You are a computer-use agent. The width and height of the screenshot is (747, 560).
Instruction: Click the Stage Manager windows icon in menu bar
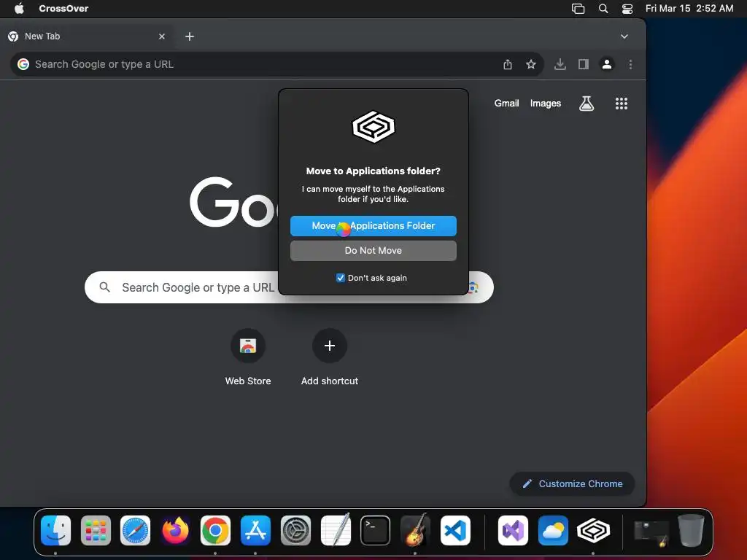578,8
